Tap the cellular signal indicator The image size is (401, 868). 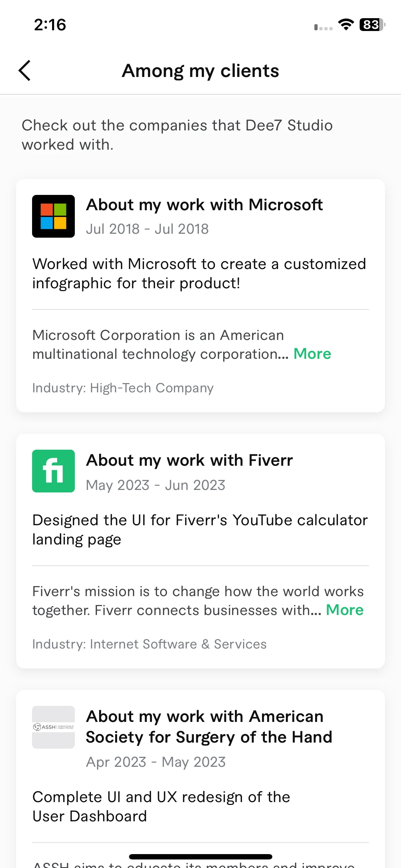(323, 27)
